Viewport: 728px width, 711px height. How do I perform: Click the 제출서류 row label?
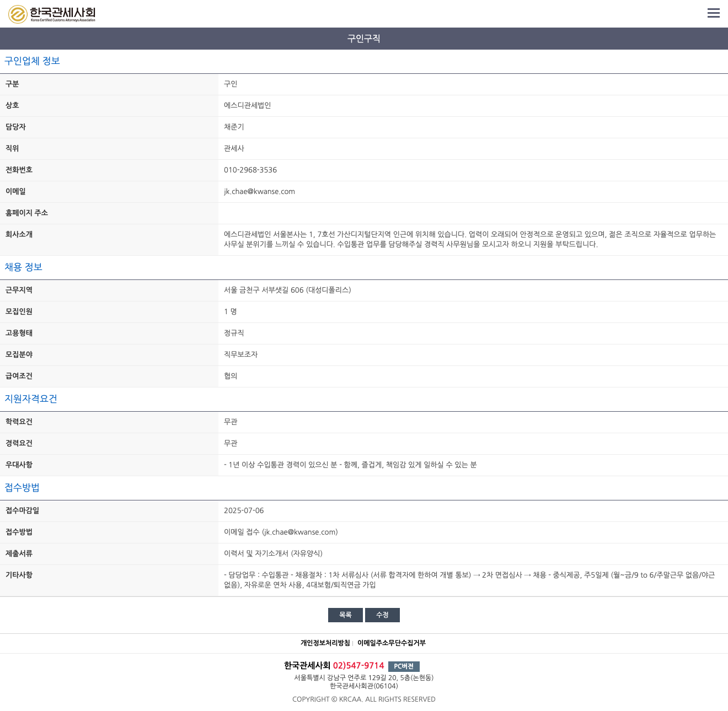click(19, 553)
